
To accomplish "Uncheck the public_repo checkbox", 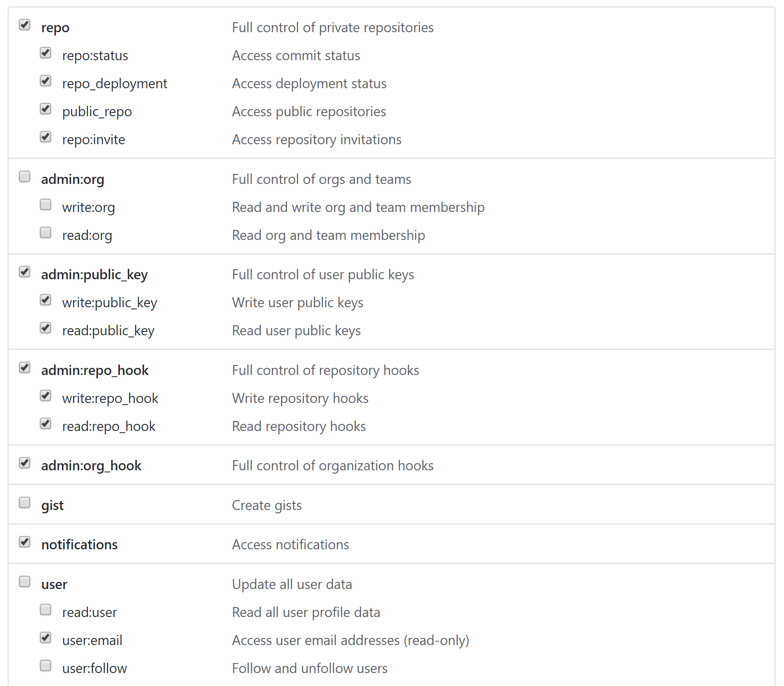I will [x=46, y=109].
